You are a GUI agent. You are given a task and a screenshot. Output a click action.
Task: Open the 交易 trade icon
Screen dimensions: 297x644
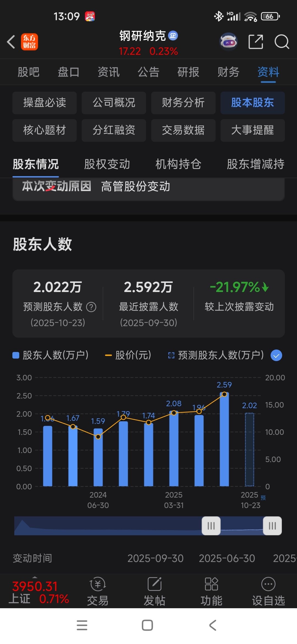[x=98, y=591]
